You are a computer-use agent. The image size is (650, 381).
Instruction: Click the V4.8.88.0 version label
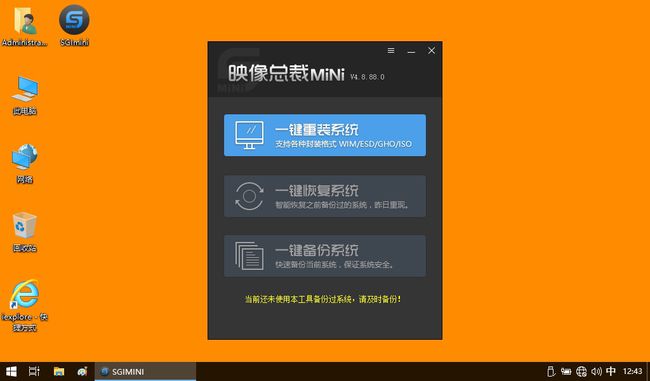(x=367, y=77)
